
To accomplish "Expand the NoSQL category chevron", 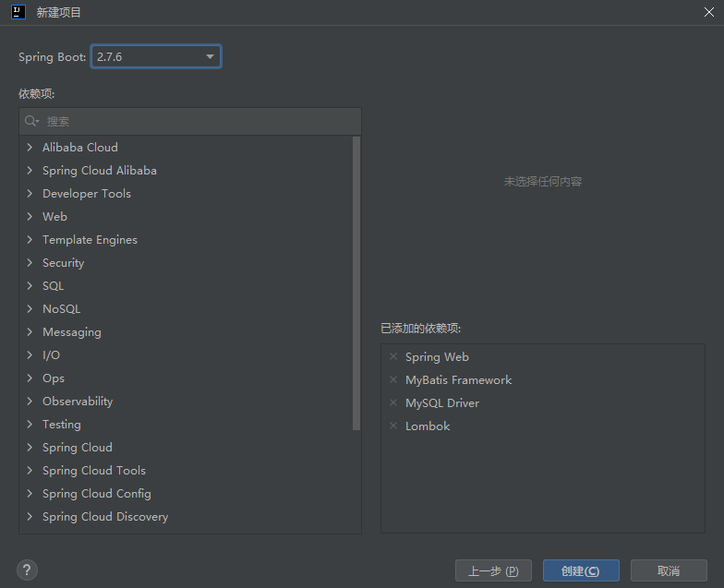I will (30, 308).
